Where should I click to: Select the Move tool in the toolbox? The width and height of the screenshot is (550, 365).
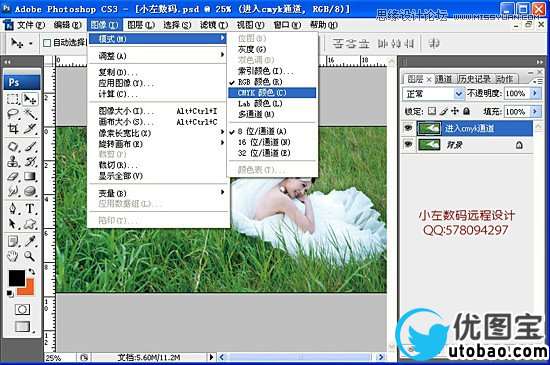(x=30, y=99)
